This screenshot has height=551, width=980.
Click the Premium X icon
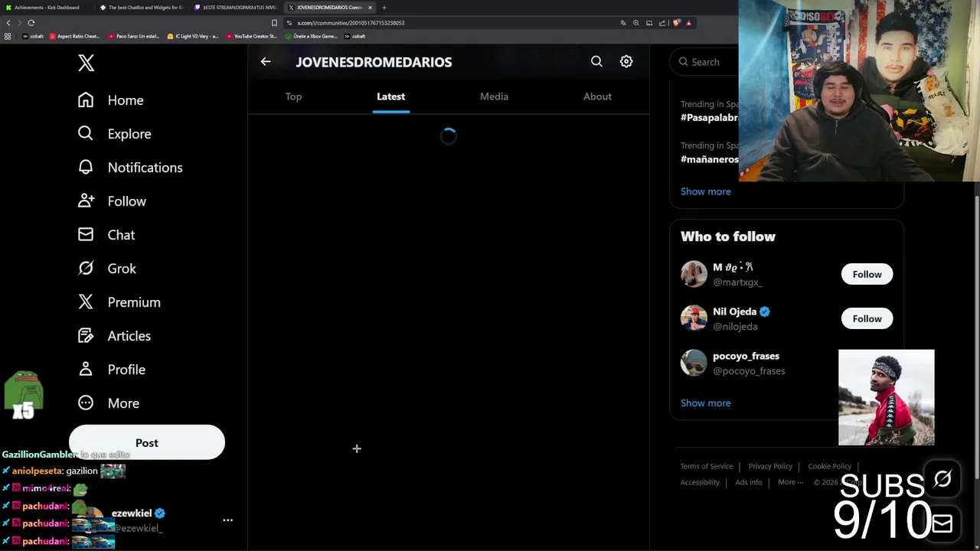[86, 302]
